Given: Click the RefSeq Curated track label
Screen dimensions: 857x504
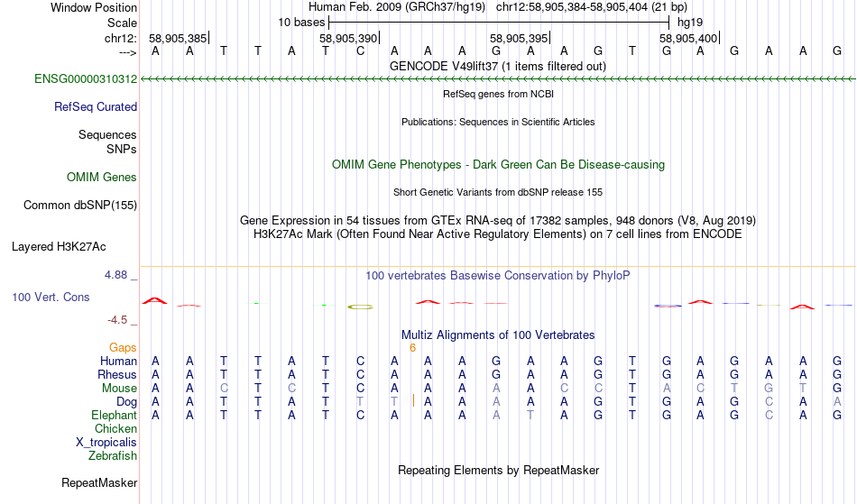Looking at the screenshot, I should [96, 107].
